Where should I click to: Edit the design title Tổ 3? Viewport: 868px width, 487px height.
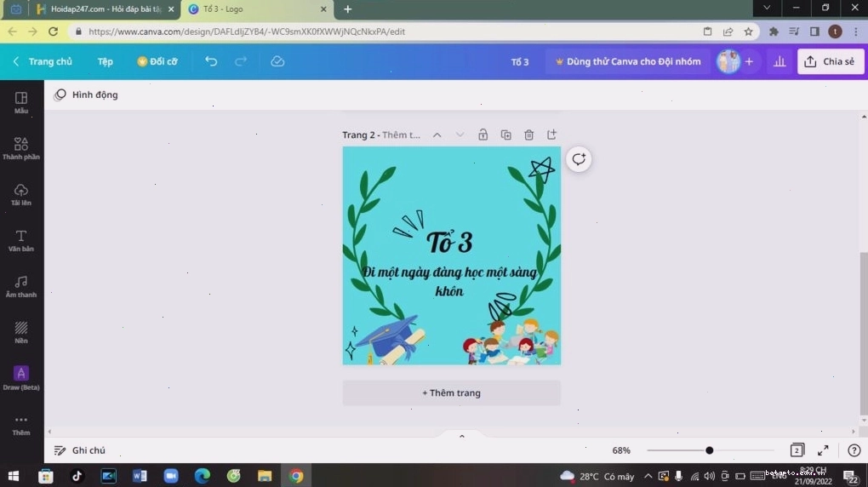pyautogui.click(x=520, y=62)
